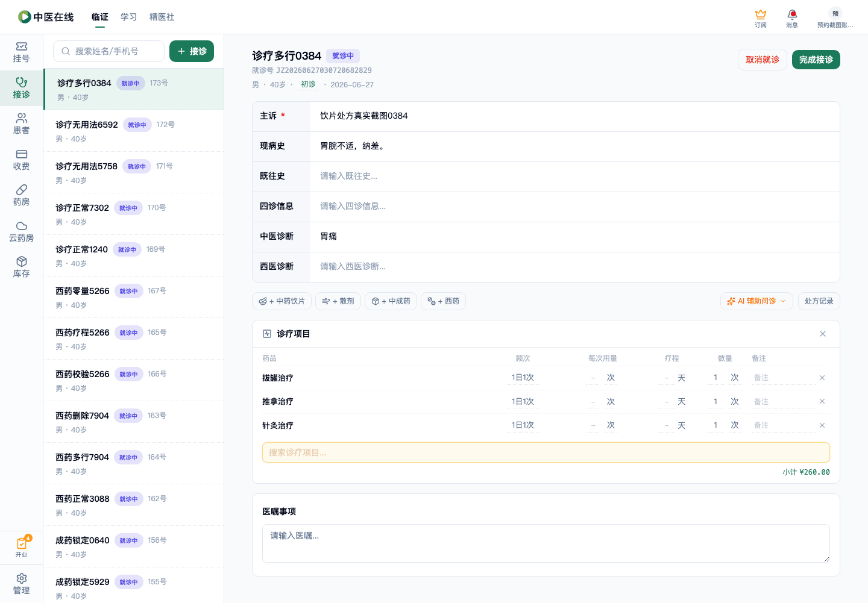The height and width of the screenshot is (603, 868).
Task: Open the 药房 pharmacy sidebar icon
Action: pos(21,196)
